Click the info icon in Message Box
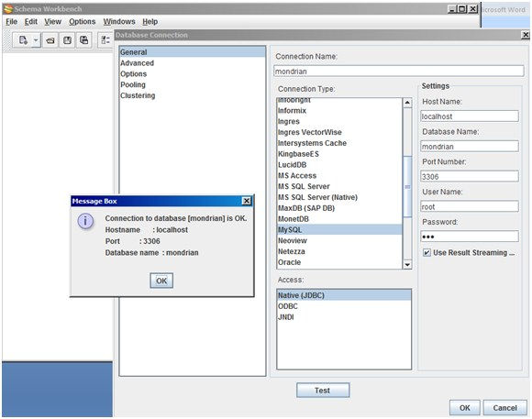This screenshot has width=532, height=419. pos(85,222)
